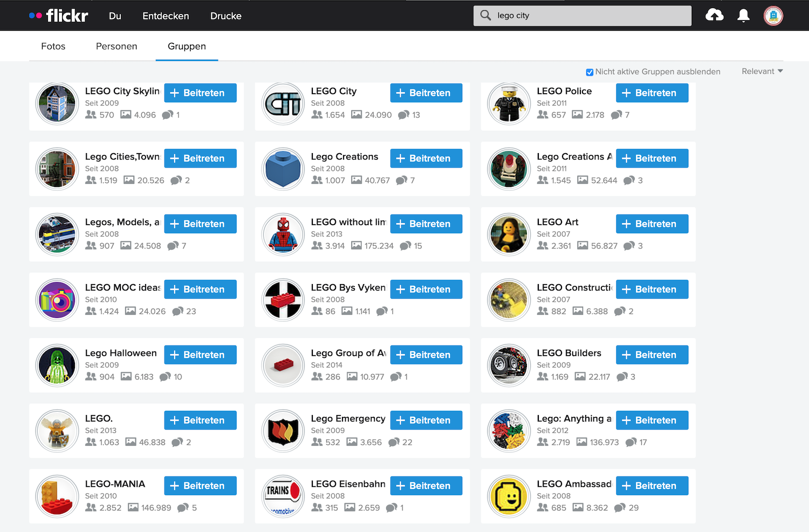Open the LEGO Art group title
This screenshot has height=532, width=809.
click(x=558, y=222)
